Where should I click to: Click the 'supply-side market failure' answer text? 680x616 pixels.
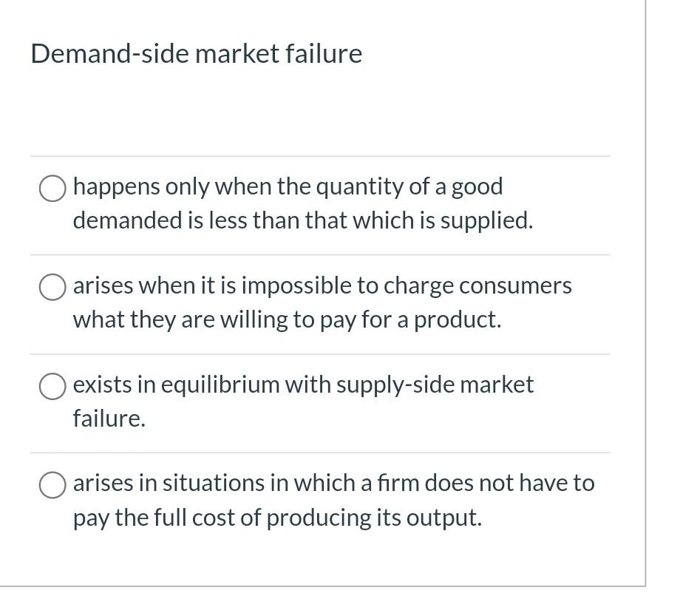(303, 385)
